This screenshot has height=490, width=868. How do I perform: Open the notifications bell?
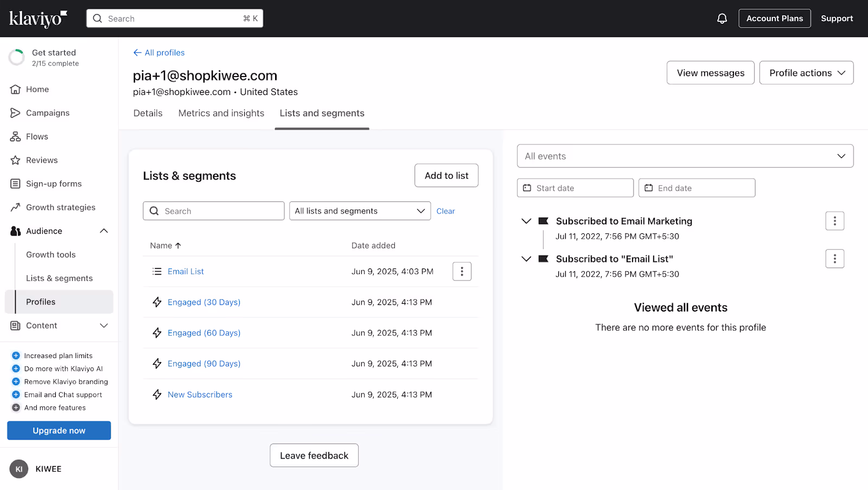pyautogui.click(x=722, y=18)
